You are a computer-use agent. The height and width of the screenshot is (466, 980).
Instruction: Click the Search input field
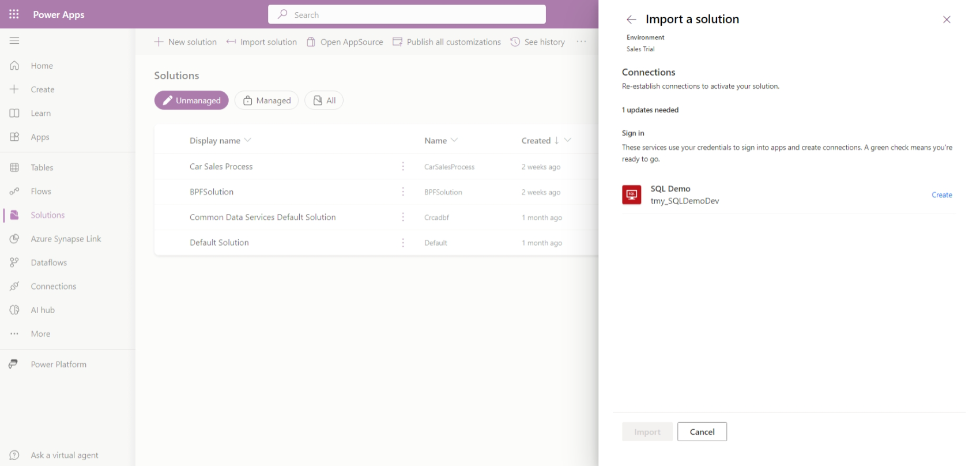(x=407, y=14)
